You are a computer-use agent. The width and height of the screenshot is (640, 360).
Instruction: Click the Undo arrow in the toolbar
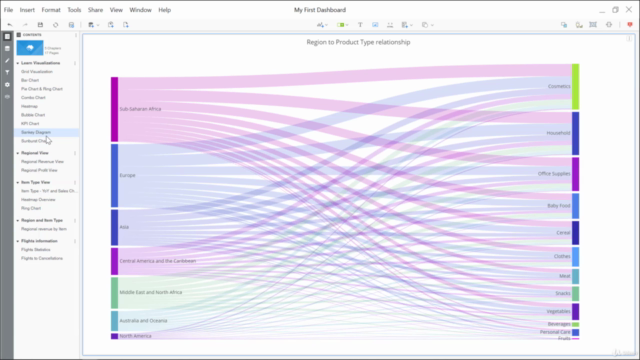click(10, 25)
